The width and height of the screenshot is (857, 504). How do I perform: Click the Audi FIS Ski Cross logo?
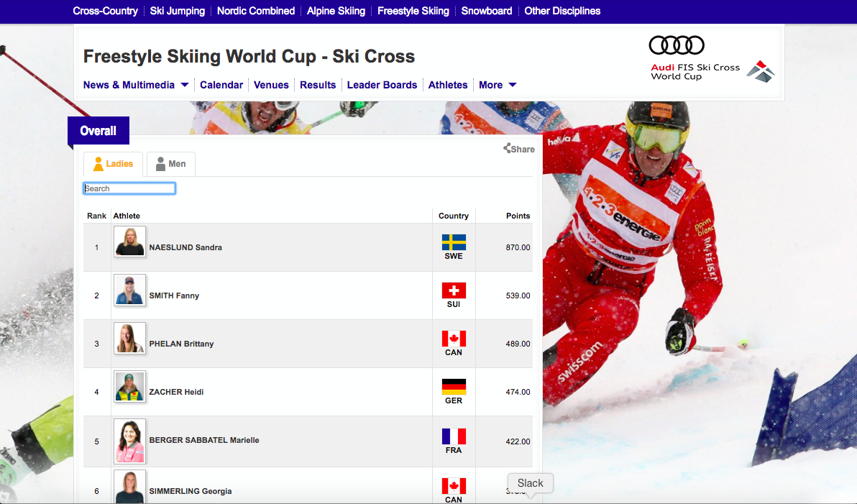(712, 59)
